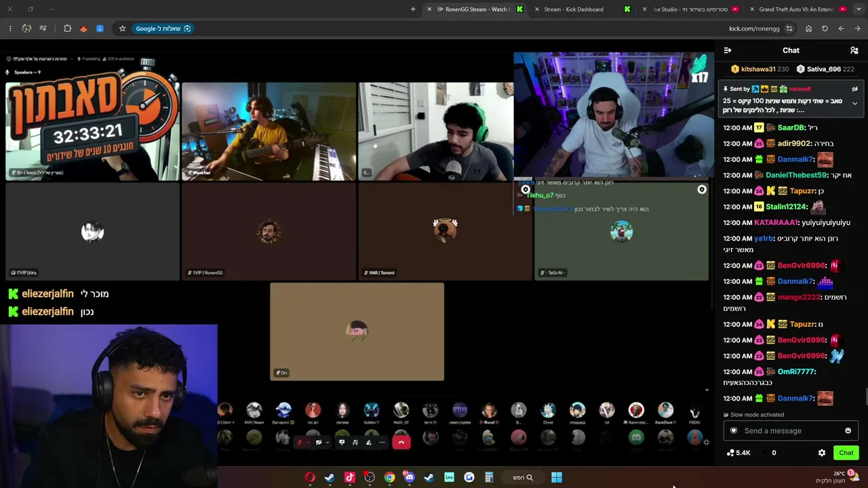Open the browser three-dot menu
Screen dimensions: 868x488
[x=10, y=28]
